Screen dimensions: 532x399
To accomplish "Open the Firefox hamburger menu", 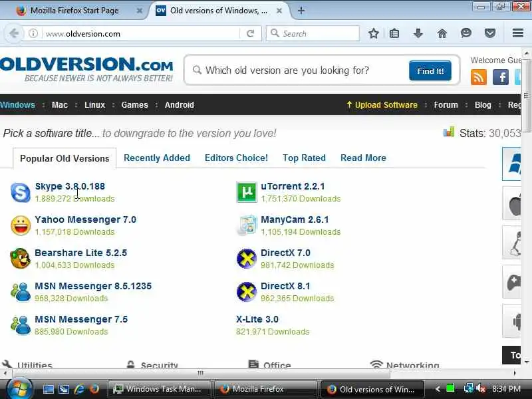I will pyautogui.click(x=518, y=33).
